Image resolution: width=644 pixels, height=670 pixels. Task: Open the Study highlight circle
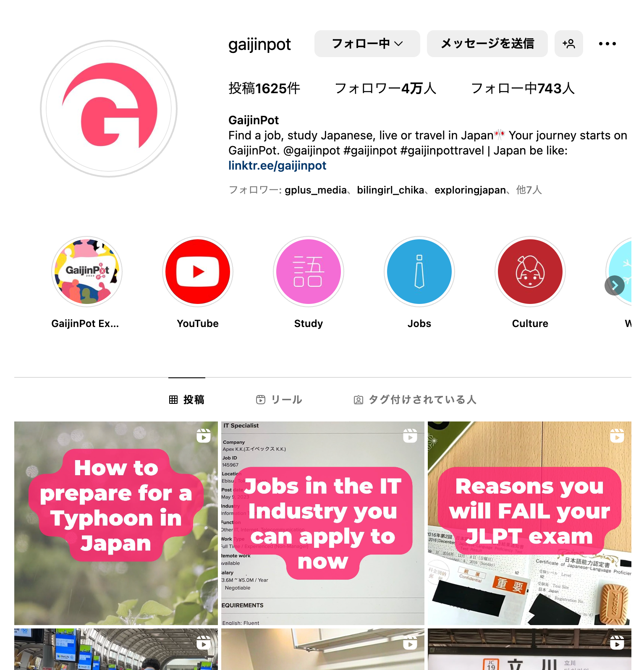pos(309,272)
